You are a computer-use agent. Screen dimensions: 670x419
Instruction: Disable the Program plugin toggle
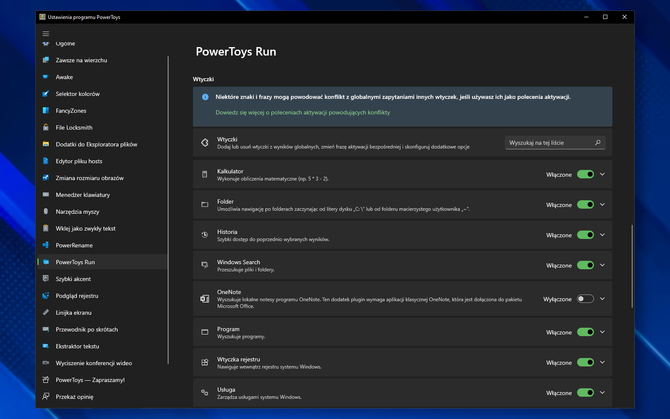click(585, 332)
